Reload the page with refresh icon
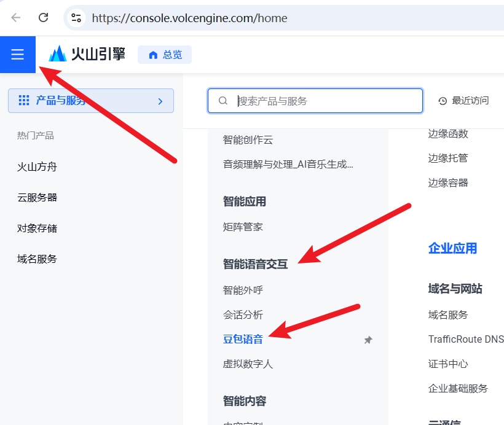This screenshot has width=504, height=425. [43, 18]
